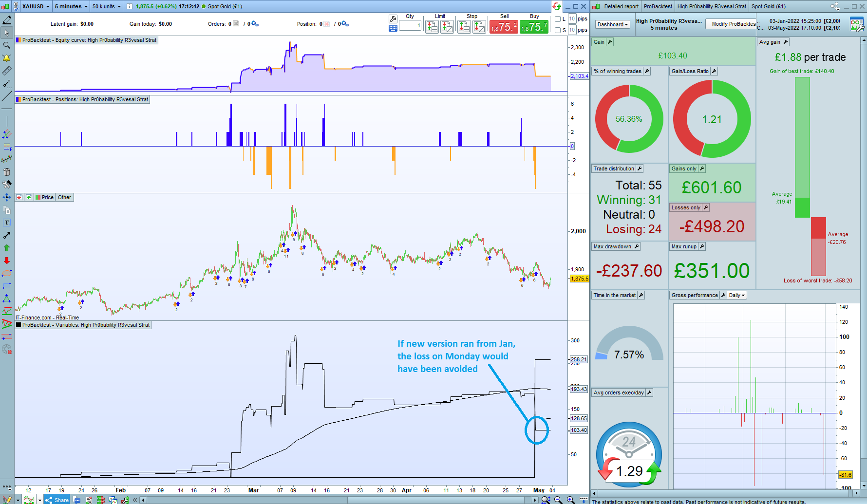Viewport: 867px width, 504px height.
Task: Click the share icon in detailed report header
Action: pyautogui.click(x=835, y=6)
